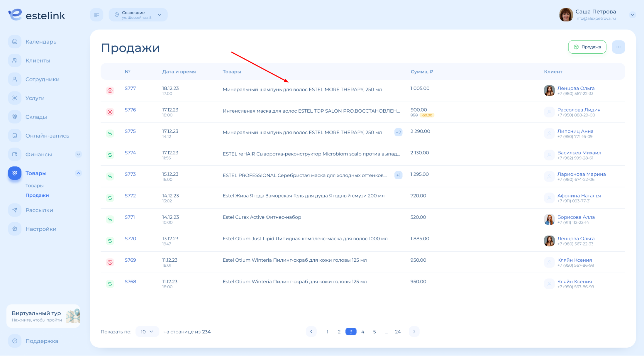The height and width of the screenshot is (357, 644).
Task: Open sale number S770
Action: coord(131,238)
